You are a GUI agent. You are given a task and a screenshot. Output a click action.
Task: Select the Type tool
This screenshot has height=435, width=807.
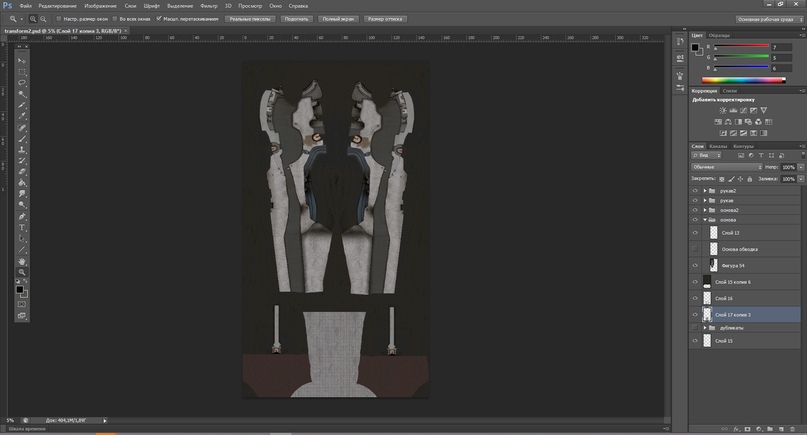tap(22, 227)
